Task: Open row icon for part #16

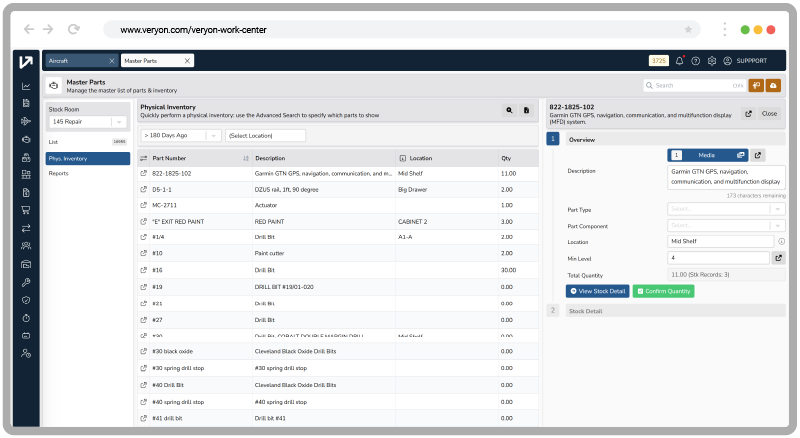Action: point(143,270)
